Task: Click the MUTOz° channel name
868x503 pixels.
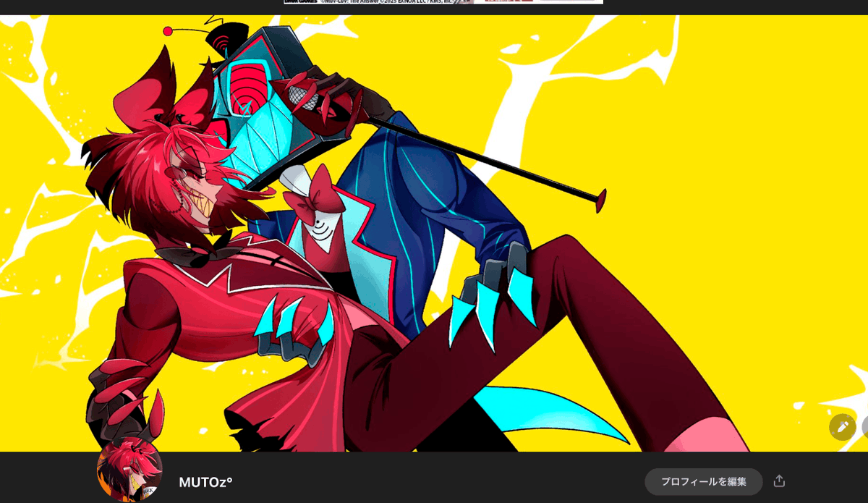Action: click(x=205, y=482)
